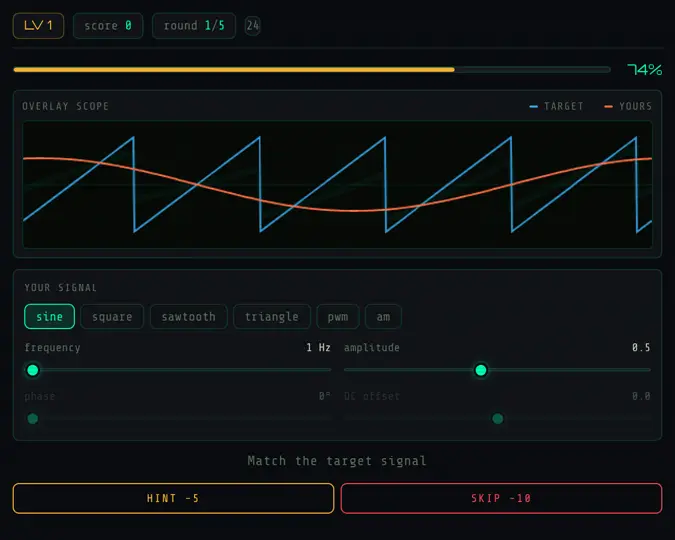Image resolution: width=675 pixels, height=540 pixels.
Task: Click the Match the target signal text
Action: coord(337,461)
